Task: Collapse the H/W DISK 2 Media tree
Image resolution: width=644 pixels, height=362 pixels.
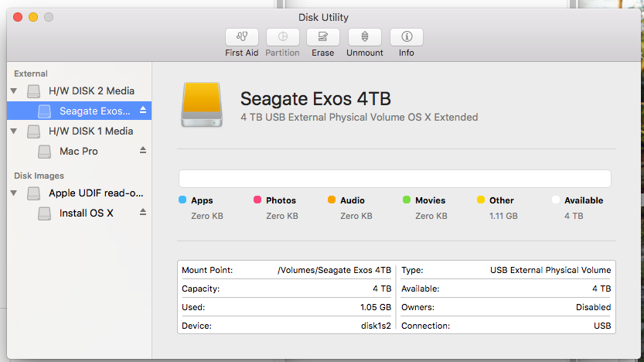Action: coord(14,90)
